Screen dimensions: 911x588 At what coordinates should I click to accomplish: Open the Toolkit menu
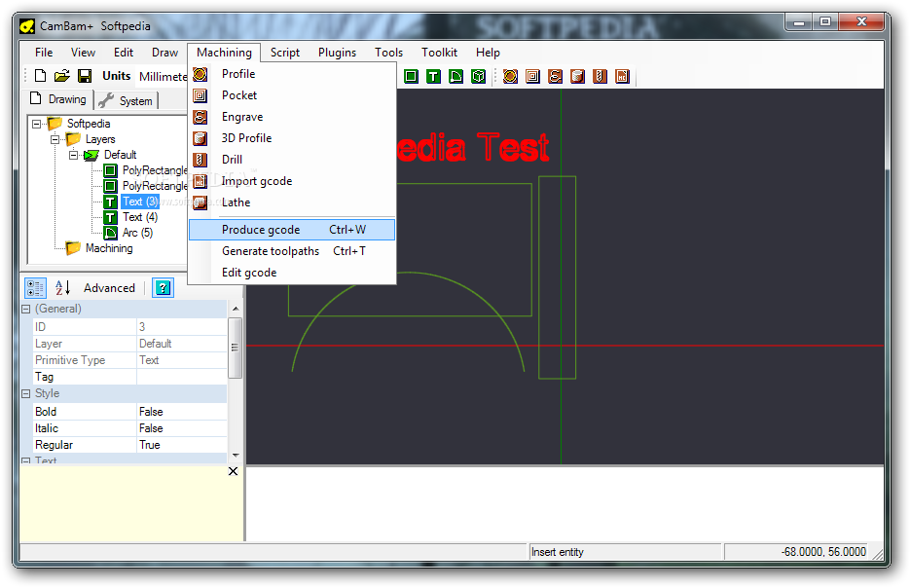[x=439, y=53]
